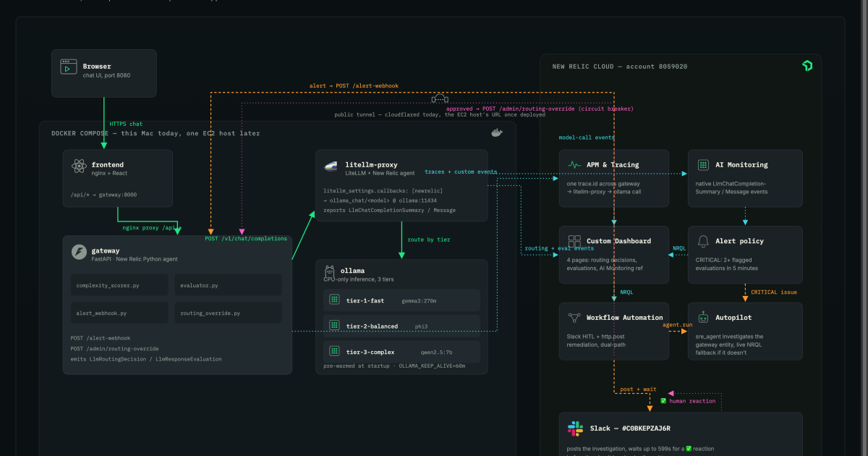Click the train icon beside litellm-proxy

click(331, 167)
